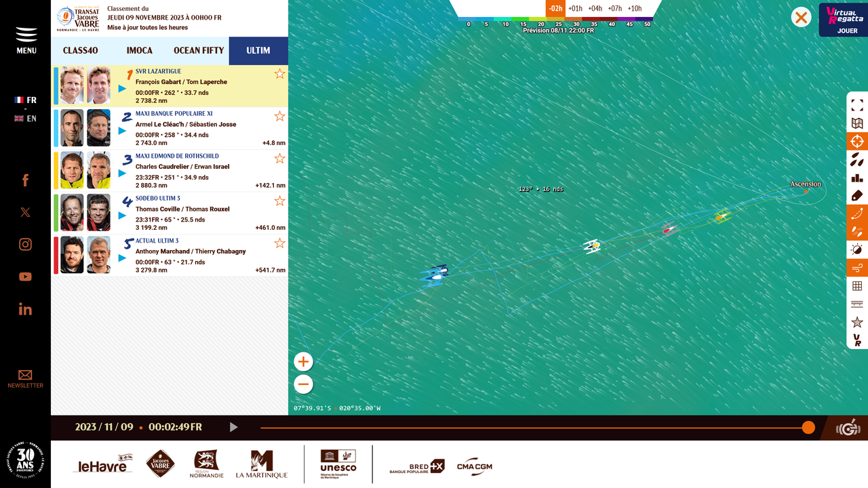Open the Instagram link
868x488 pixels.
point(25,245)
